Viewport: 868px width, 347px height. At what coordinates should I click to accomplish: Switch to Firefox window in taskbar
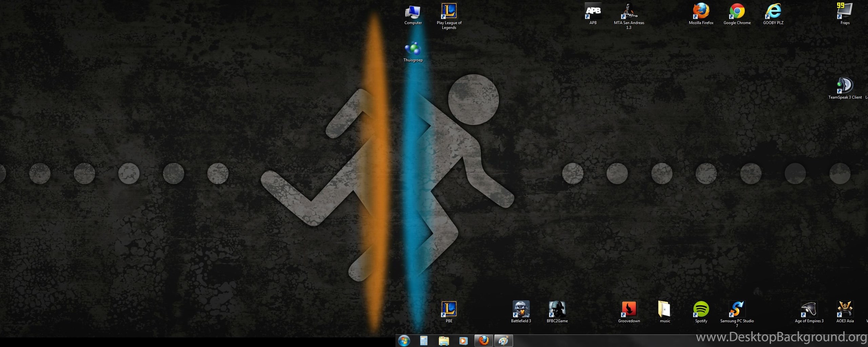click(x=484, y=341)
